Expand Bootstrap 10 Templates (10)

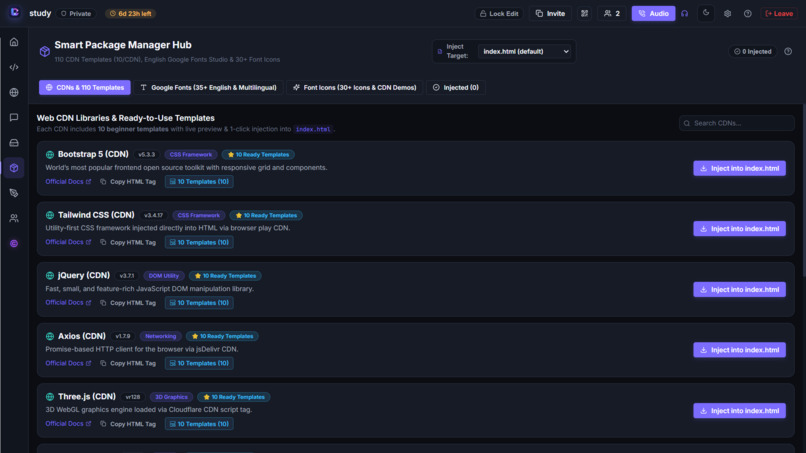pos(199,182)
